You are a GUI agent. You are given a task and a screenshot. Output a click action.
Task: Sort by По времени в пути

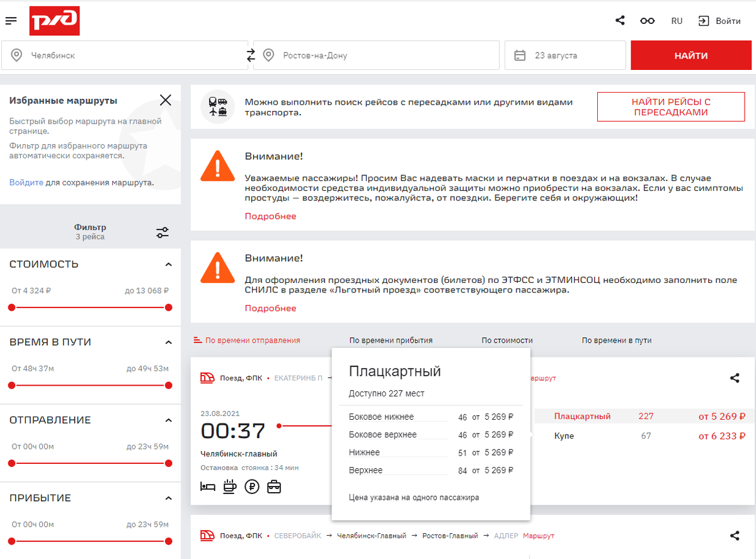[x=616, y=340]
